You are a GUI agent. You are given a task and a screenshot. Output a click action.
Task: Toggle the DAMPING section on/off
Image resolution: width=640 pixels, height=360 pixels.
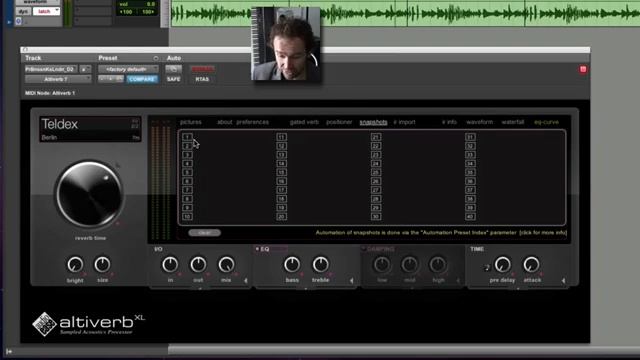363,249
